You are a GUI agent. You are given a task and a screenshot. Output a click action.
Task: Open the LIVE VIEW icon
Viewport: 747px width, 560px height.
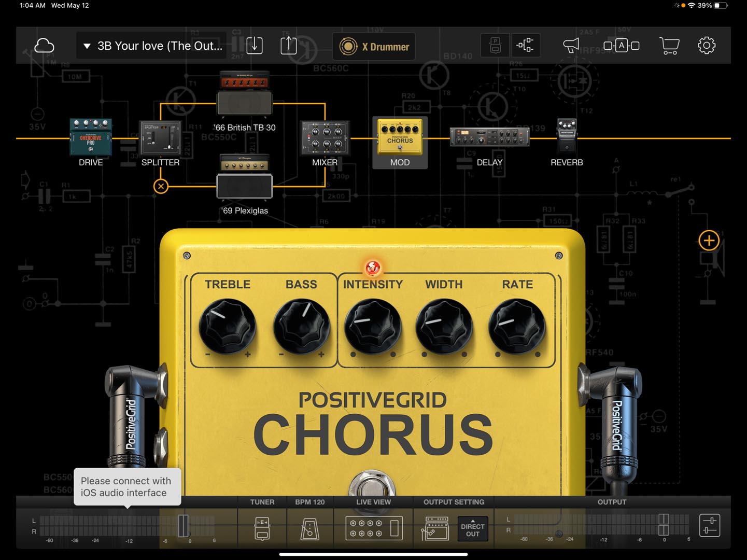[373, 528]
